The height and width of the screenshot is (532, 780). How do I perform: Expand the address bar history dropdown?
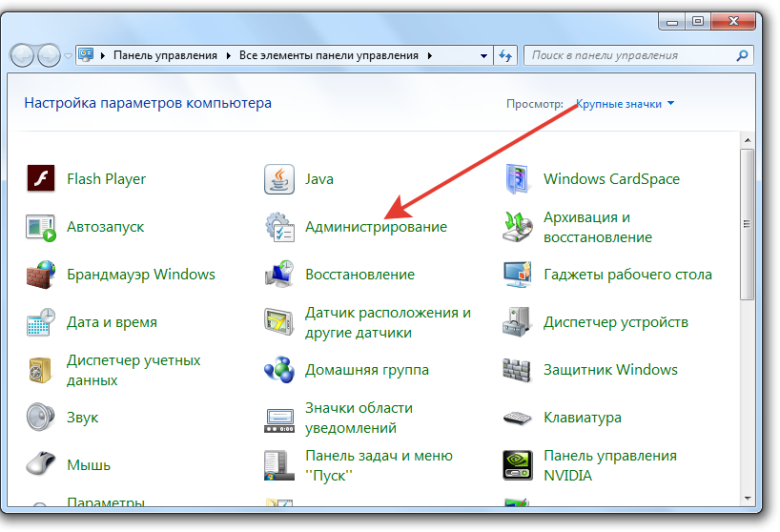[483, 55]
